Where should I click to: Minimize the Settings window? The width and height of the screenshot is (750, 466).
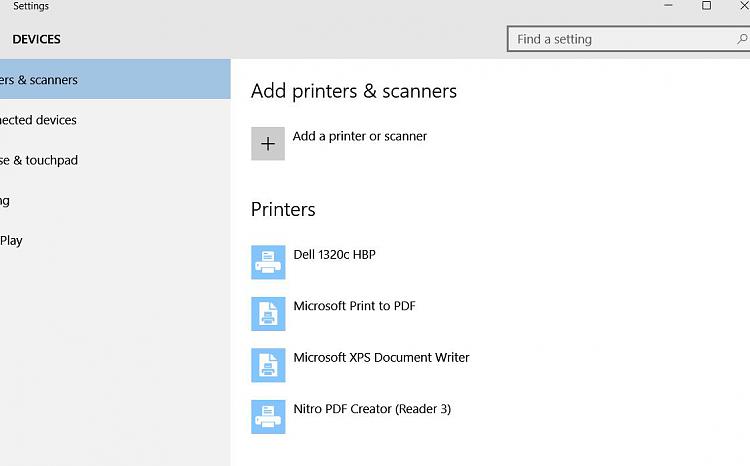point(668,5)
